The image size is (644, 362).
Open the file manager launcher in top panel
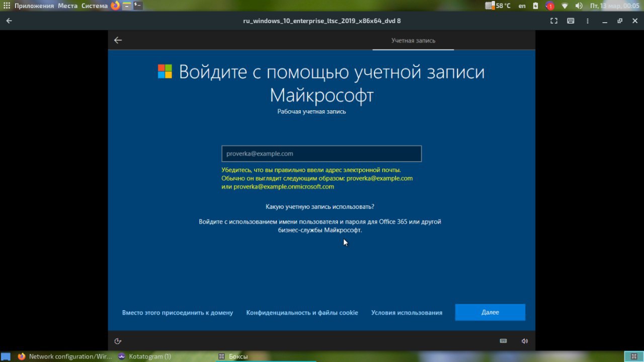(127, 6)
